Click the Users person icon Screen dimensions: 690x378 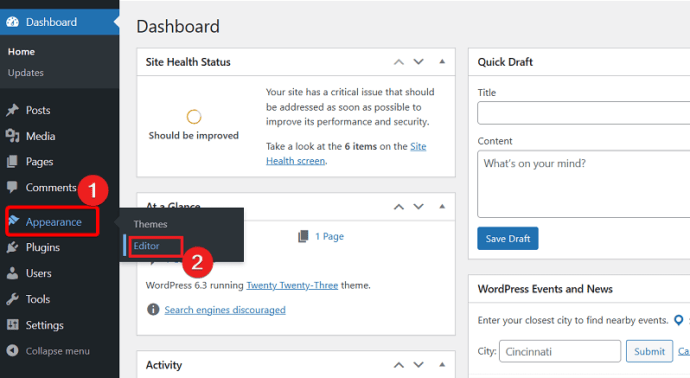coord(13,273)
